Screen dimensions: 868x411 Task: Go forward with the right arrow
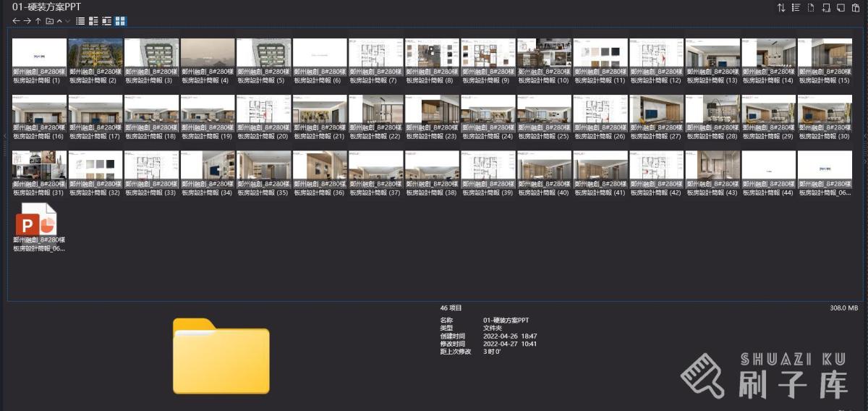[x=27, y=21]
